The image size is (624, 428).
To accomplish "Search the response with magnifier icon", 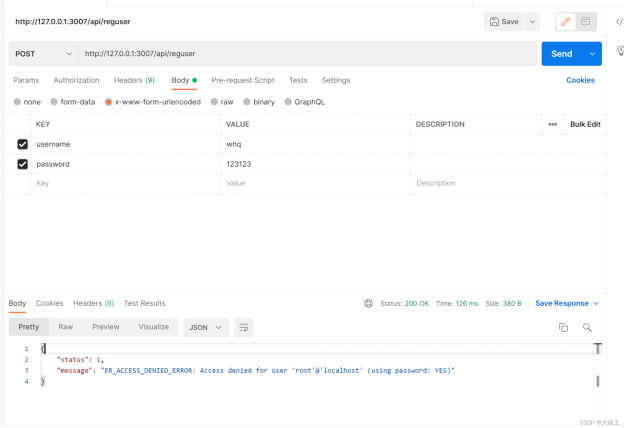I will coord(587,327).
